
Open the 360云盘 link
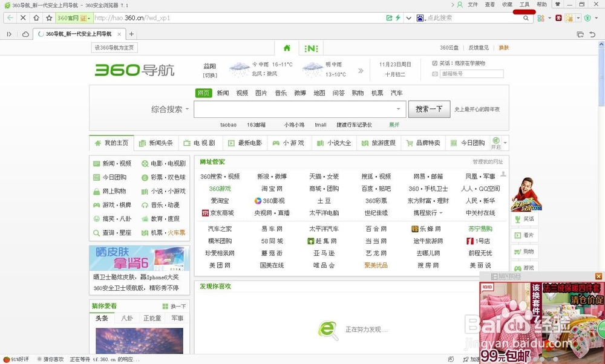[449, 48]
